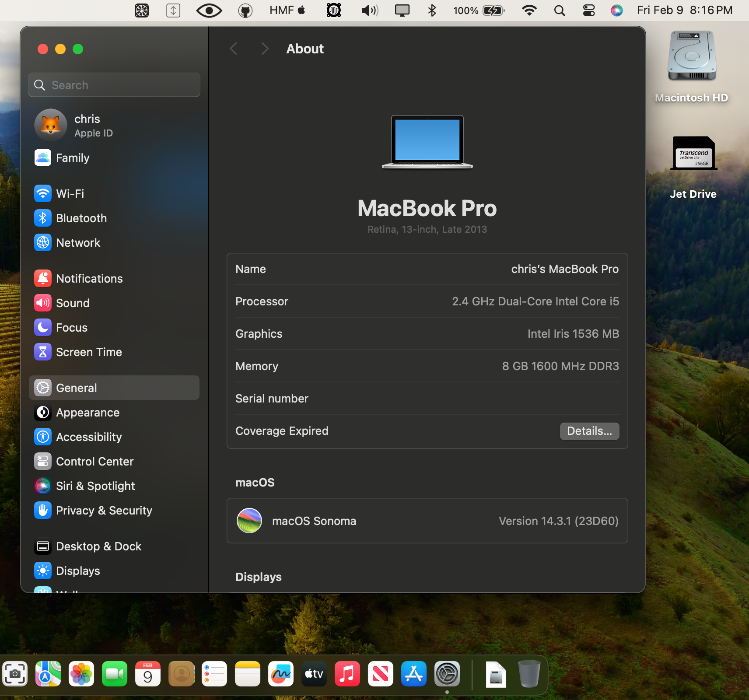The image size is (749, 700).
Task: Open Apple TV from the Dock
Action: pyautogui.click(x=314, y=674)
